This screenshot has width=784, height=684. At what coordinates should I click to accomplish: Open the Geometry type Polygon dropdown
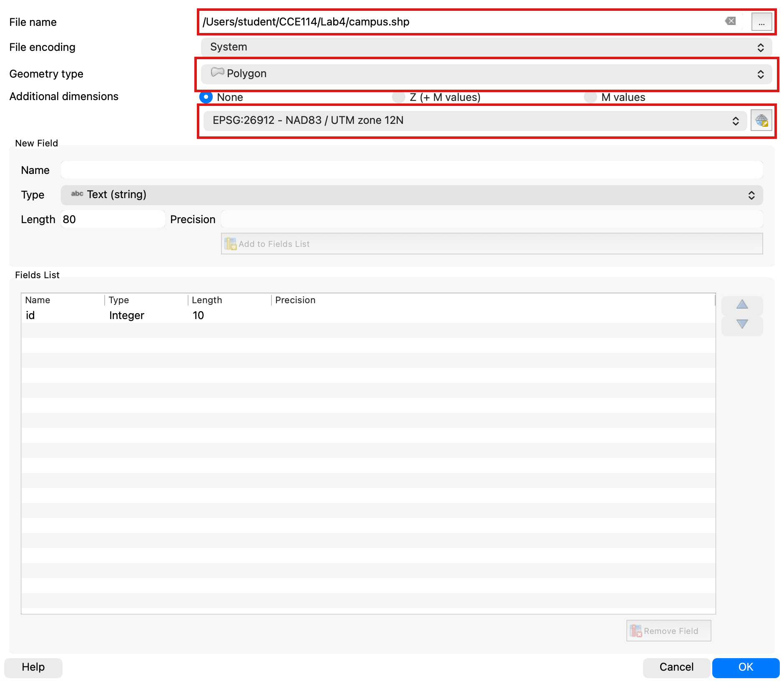pos(486,74)
